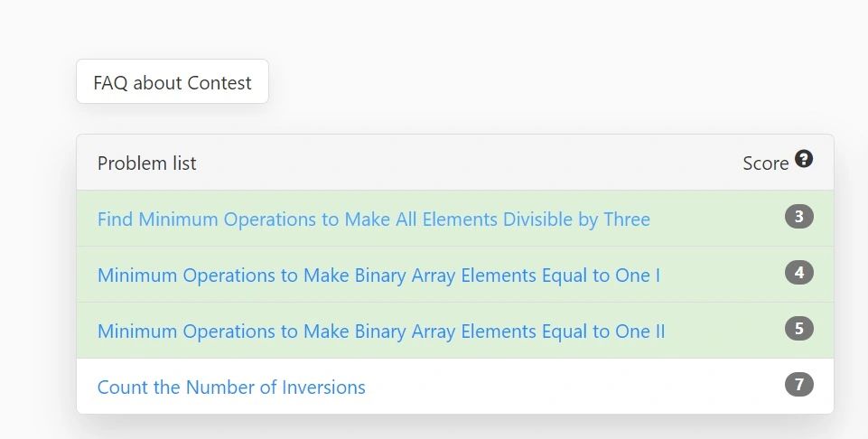Open the solved problem worth 4 points
868x439 pixels.
[378, 276]
